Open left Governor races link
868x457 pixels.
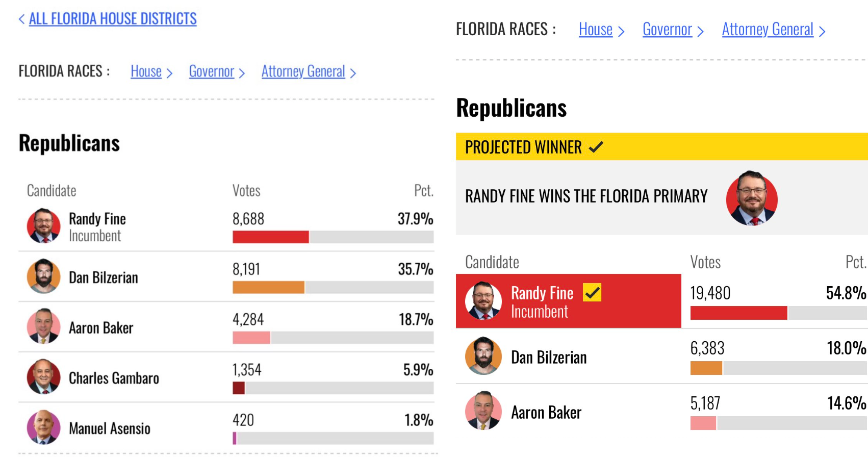pyautogui.click(x=212, y=71)
